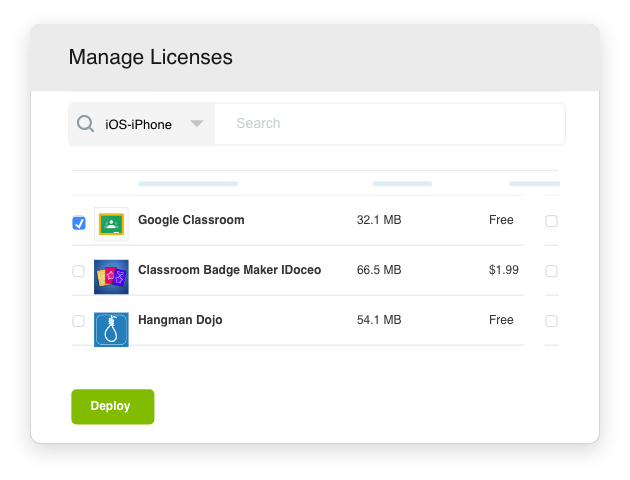The width and height of the screenshot is (630, 480).
Task: Click the $1.99 price value
Action: [503, 270]
